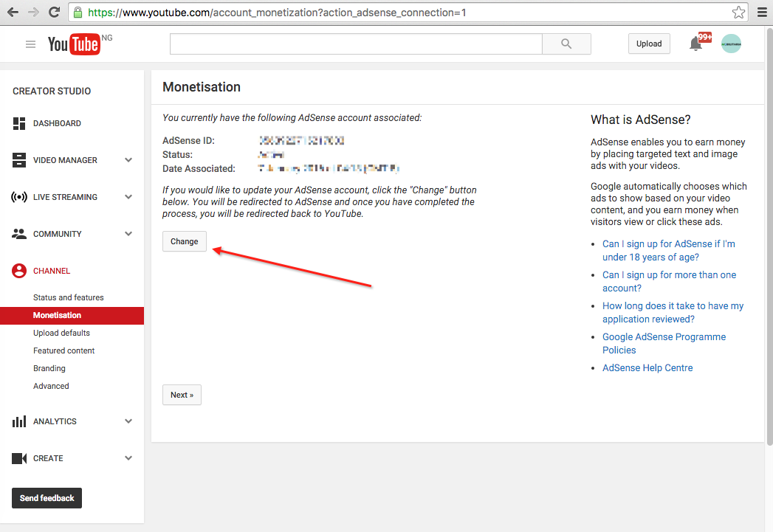
Task: Click the CREATOR STUDIO heading
Action: point(52,91)
